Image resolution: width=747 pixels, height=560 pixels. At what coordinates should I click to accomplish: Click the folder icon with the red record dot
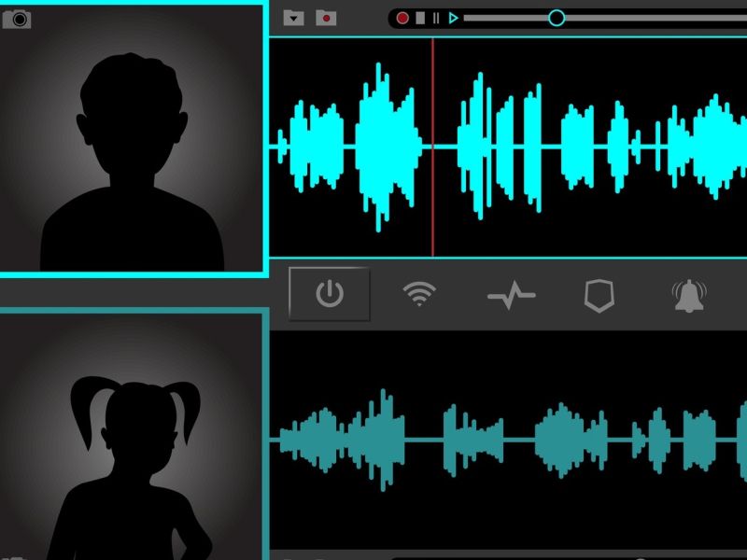click(x=326, y=18)
